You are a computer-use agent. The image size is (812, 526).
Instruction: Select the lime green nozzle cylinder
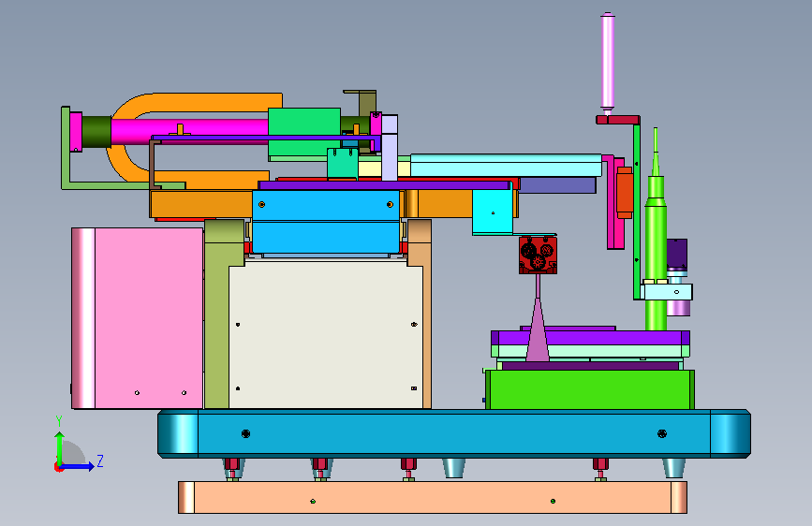point(656,243)
